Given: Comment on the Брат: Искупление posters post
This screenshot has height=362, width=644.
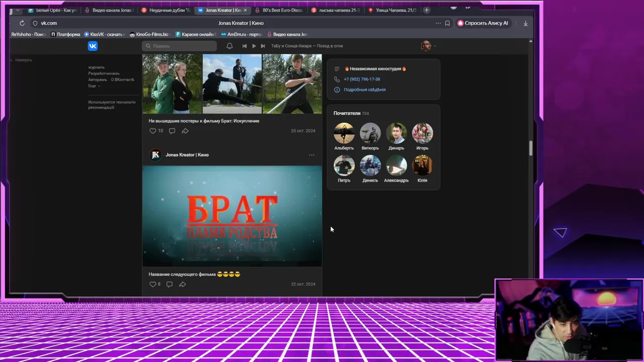Looking at the screenshot, I should coord(172,131).
